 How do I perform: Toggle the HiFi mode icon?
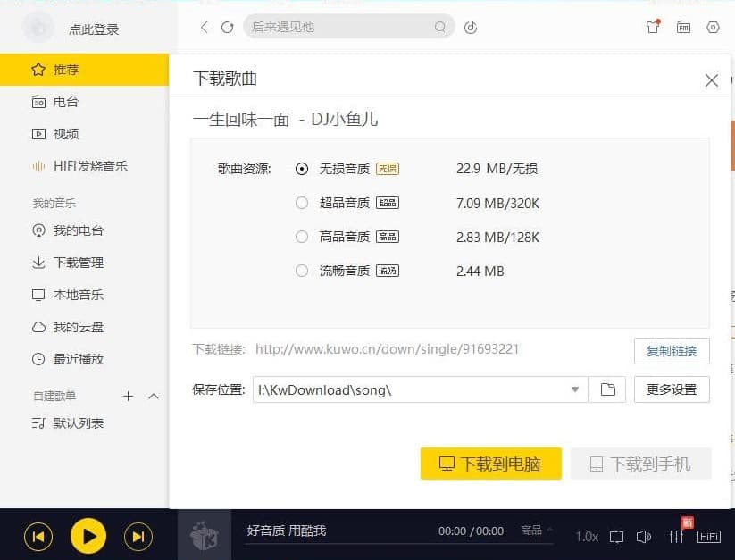click(709, 537)
